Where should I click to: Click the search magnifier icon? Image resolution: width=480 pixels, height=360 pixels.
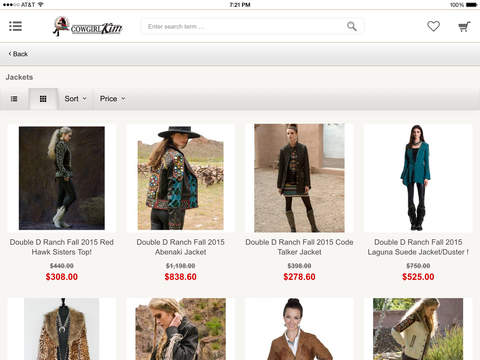click(x=352, y=26)
